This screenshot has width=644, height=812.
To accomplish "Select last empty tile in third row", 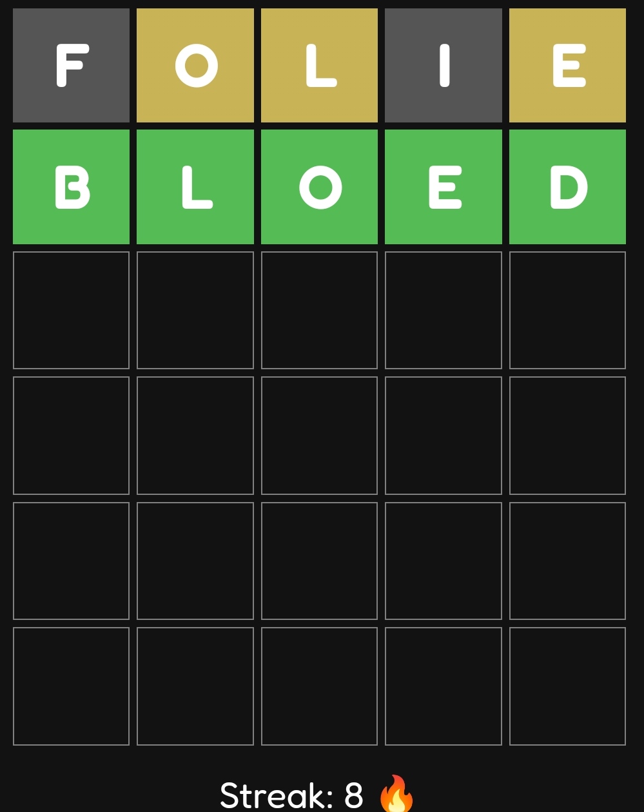I will 567,310.
